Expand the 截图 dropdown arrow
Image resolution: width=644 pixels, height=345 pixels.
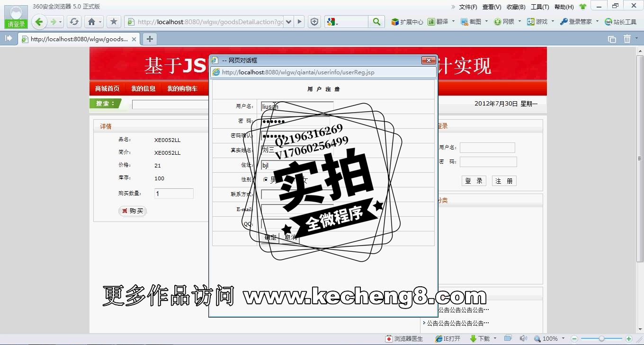[x=486, y=21]
